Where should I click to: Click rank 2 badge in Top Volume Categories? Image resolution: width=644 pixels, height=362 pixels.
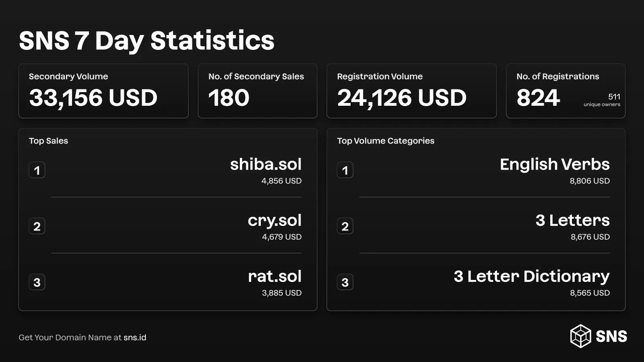(x=345, y=226)
